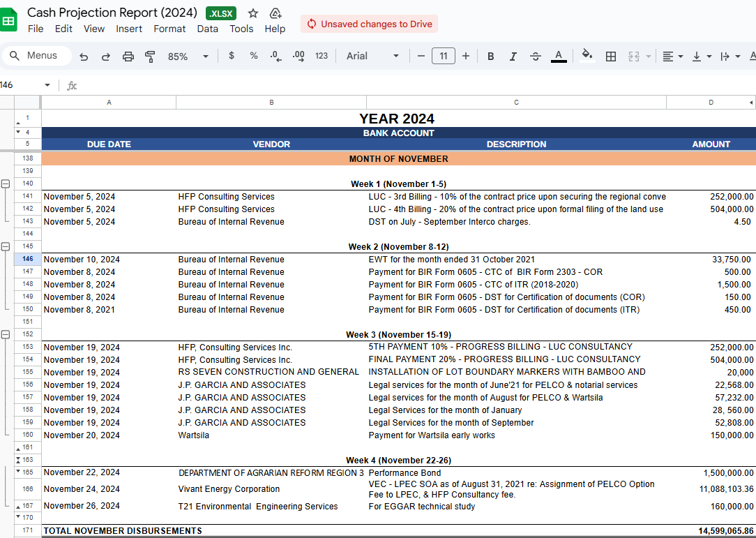Activate the Paint format roller
756x538 pixels.
(150, 57)
